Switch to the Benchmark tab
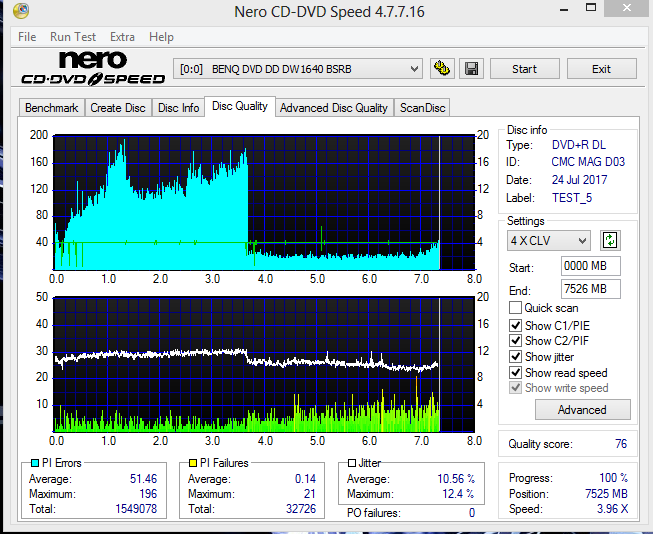Screen dimensions: 653x534 (52, 108)
